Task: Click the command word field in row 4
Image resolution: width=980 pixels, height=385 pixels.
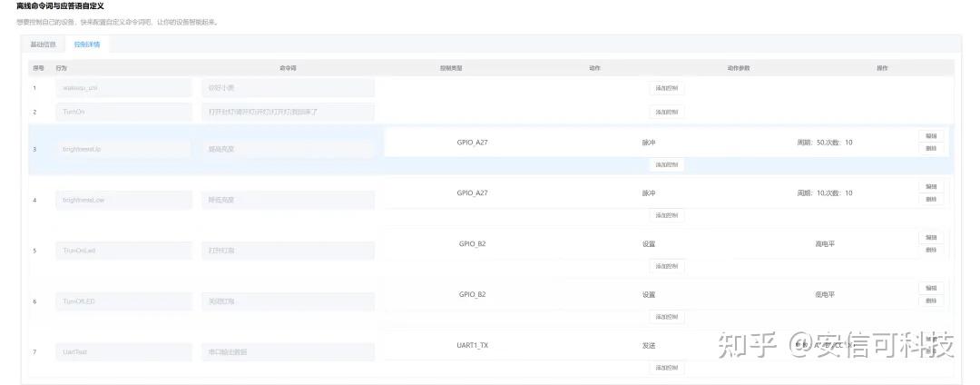Action: [289, 200]
